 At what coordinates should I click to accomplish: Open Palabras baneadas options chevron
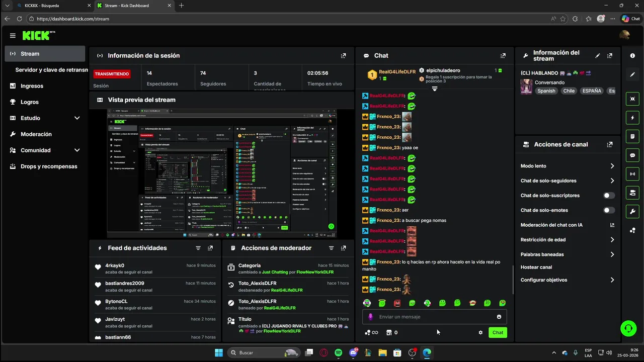(x=612, y=254)
